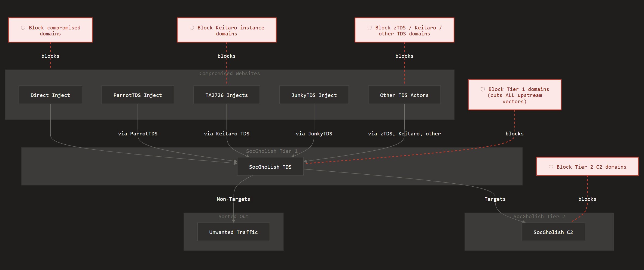Click the via Keitaro TDS edge label

point(227,134)
